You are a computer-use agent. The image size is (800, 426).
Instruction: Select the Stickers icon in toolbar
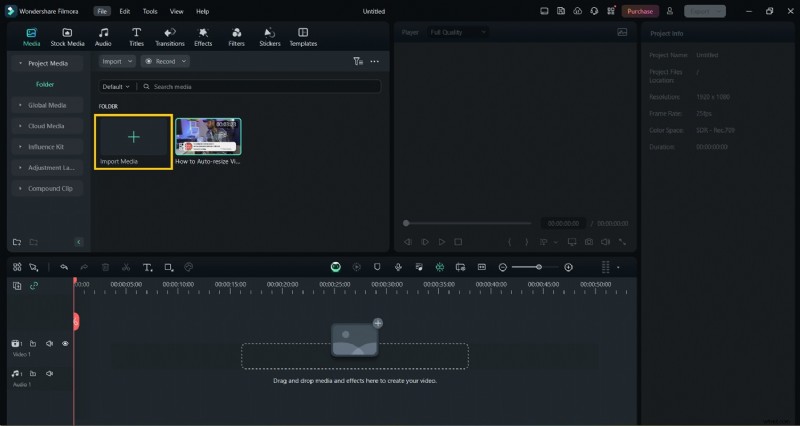[x=269, y=37]
